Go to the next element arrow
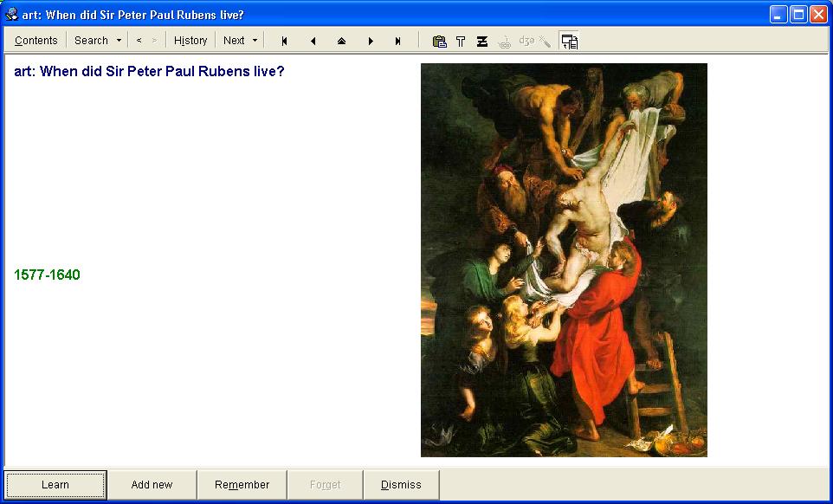 coord(371,41)
